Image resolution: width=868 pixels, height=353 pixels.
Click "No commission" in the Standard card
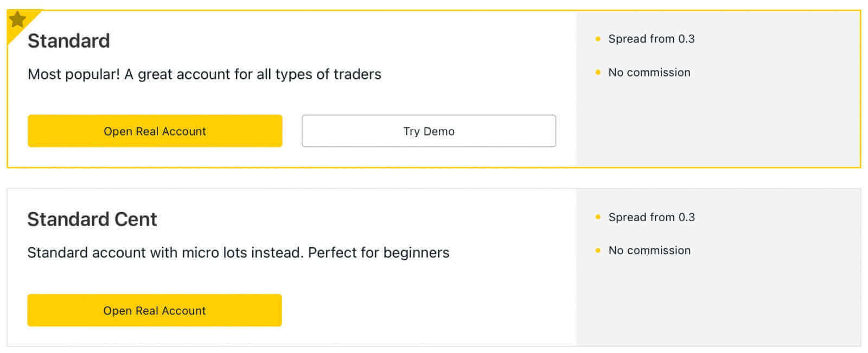tap(649, 73)
